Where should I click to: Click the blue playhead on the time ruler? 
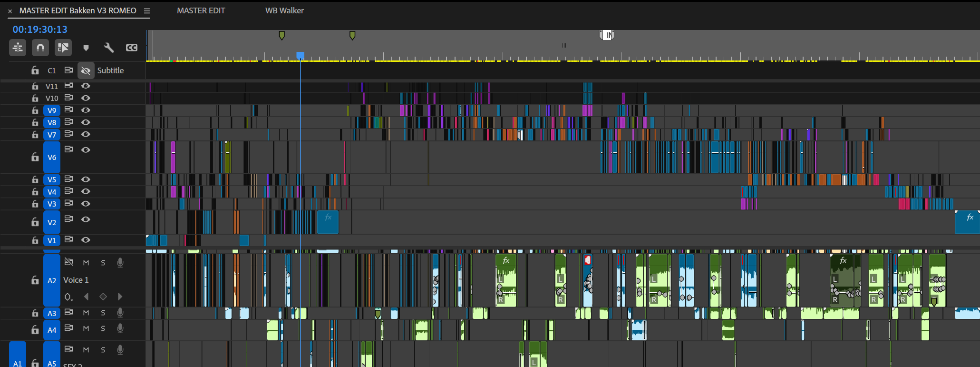[x=300, y=56]
